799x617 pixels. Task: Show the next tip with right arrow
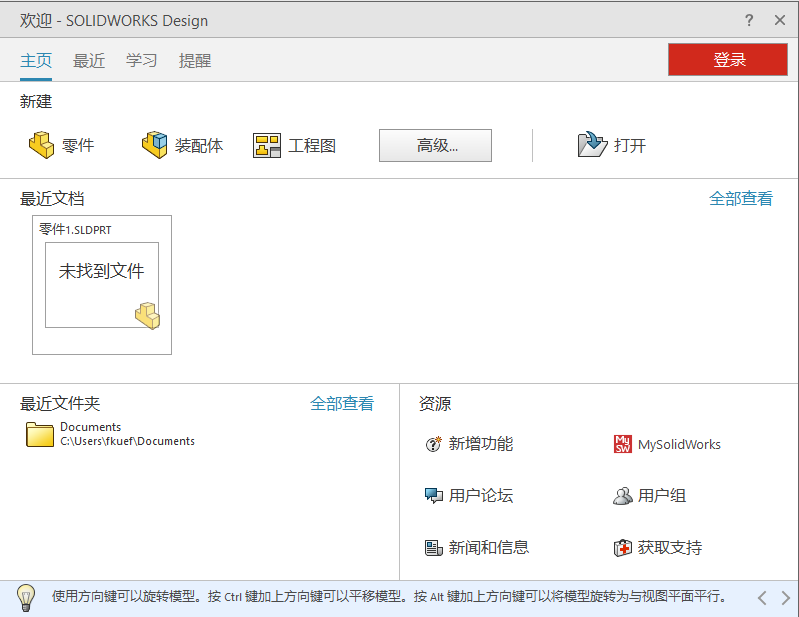[786, 598]
